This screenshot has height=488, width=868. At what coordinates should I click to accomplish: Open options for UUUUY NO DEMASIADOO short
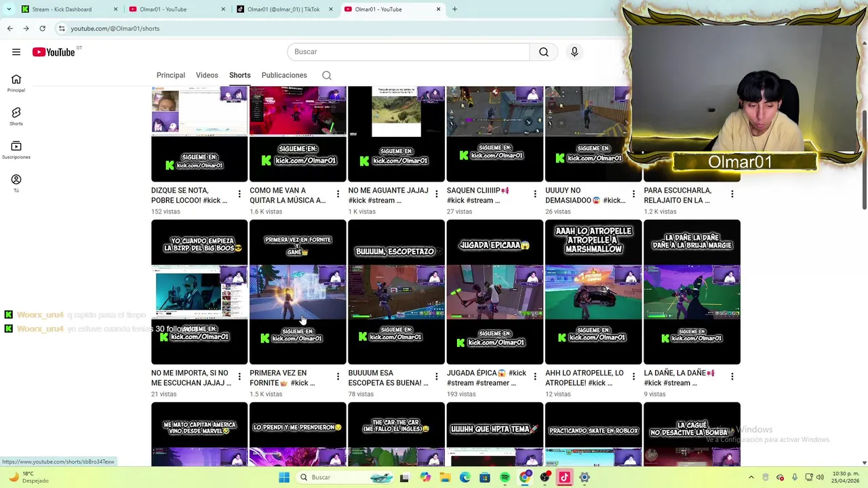click(633, 195)
